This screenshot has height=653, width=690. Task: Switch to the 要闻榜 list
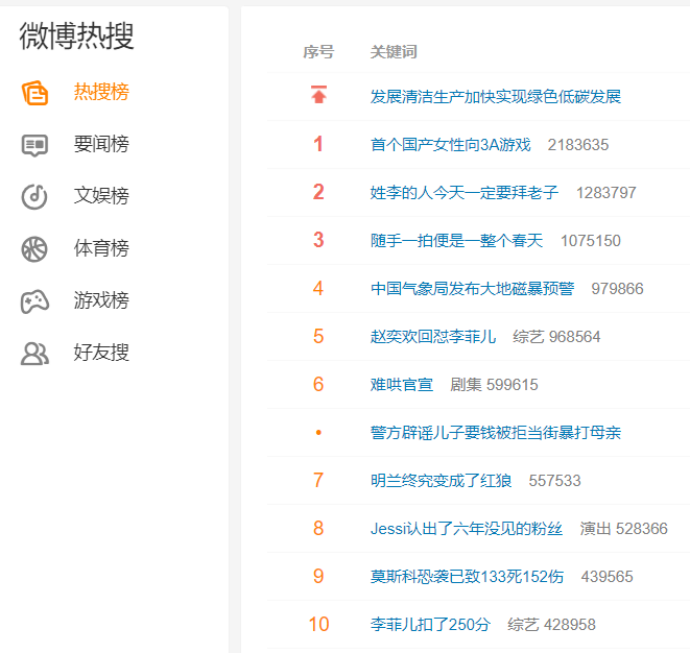coord(101,144)
